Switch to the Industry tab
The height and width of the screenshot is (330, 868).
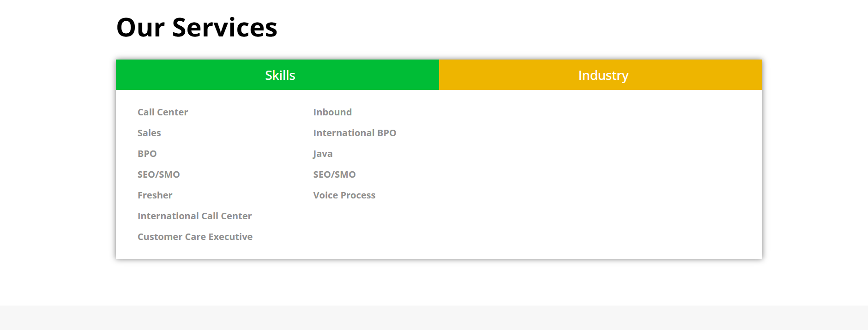pyautogui.click(x=601, y=75)
